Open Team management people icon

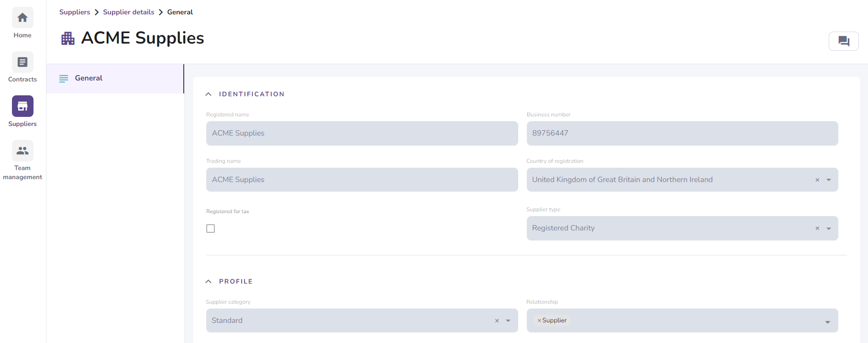pyautogui.click(x=22, y=150)
